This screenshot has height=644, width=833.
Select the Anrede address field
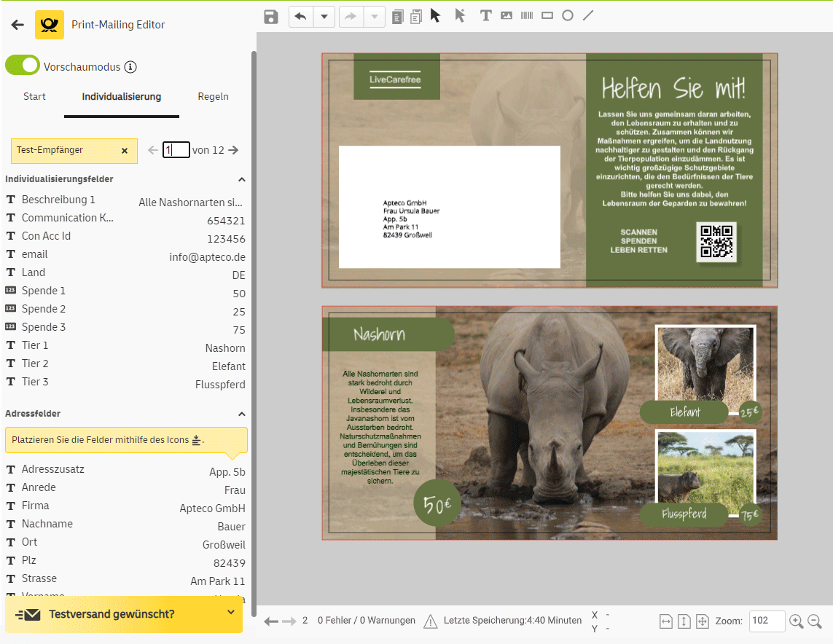pos(125,488)
